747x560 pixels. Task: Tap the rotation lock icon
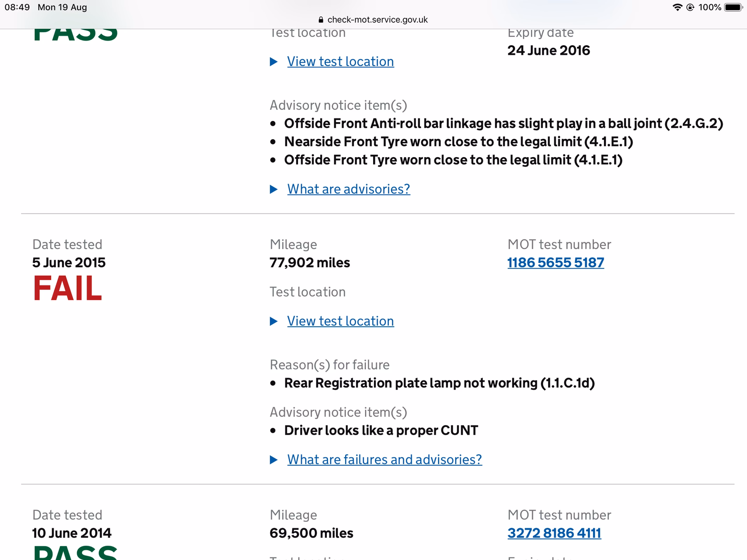point(690,7)
